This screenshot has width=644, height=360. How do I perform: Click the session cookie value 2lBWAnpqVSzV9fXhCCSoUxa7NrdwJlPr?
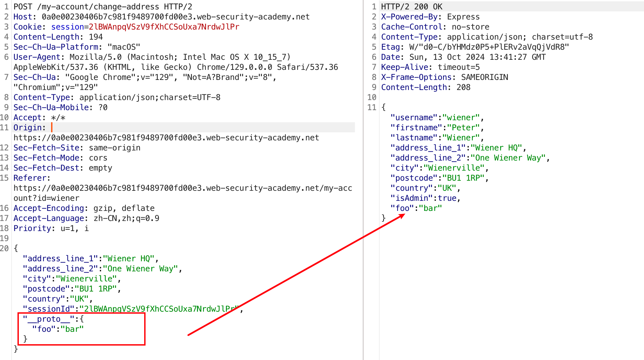(x=164, y=27)
